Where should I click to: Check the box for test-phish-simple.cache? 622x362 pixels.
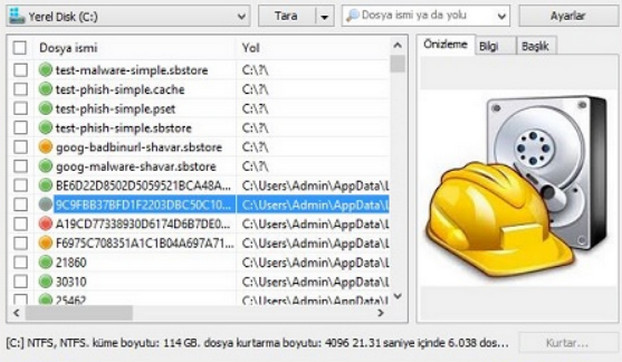(x=21, y=89)
